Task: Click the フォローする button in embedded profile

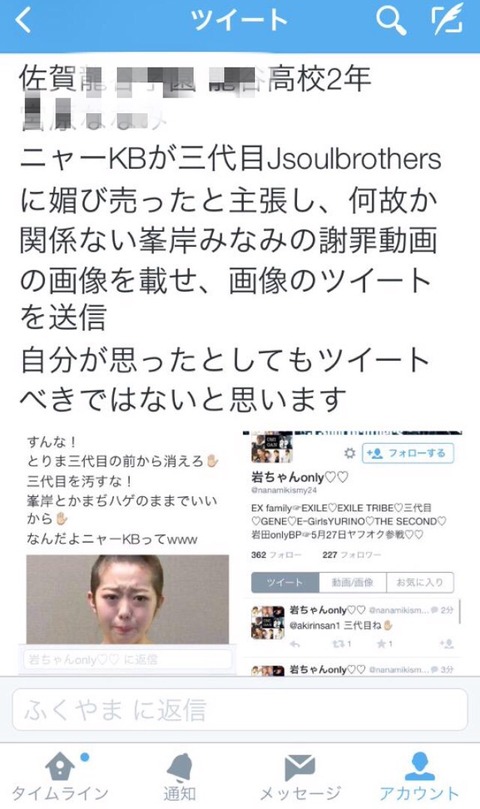Action: click(408, 453)
